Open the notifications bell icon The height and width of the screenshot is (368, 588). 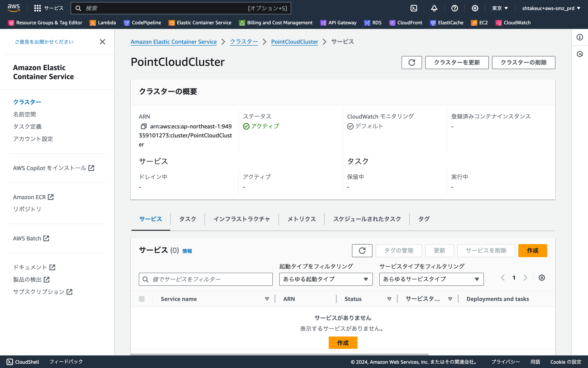(x=434, y=8)
